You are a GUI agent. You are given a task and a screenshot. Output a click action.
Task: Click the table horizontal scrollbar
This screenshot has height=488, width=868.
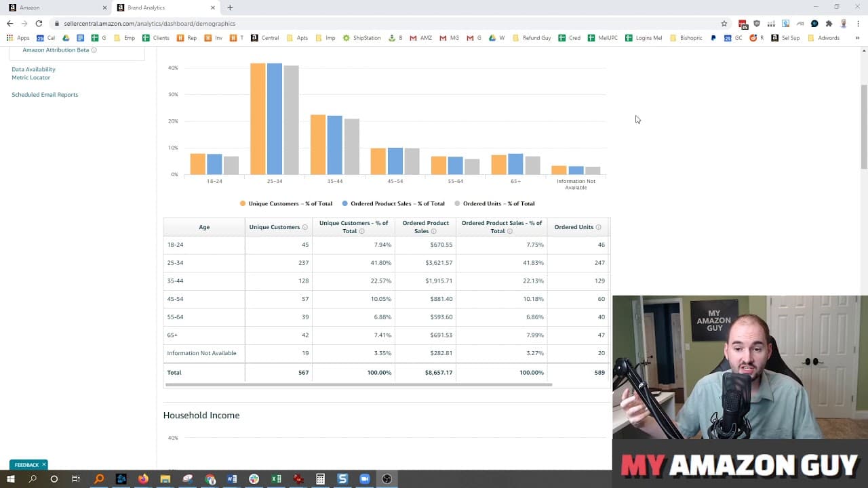359,384
